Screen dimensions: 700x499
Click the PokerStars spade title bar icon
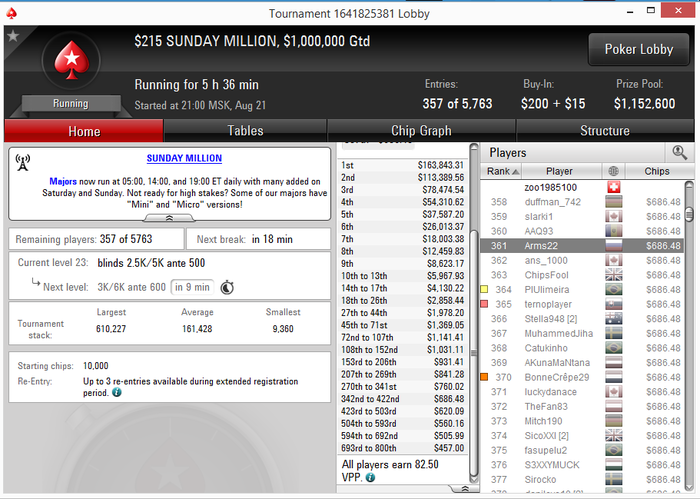point(12,13)
